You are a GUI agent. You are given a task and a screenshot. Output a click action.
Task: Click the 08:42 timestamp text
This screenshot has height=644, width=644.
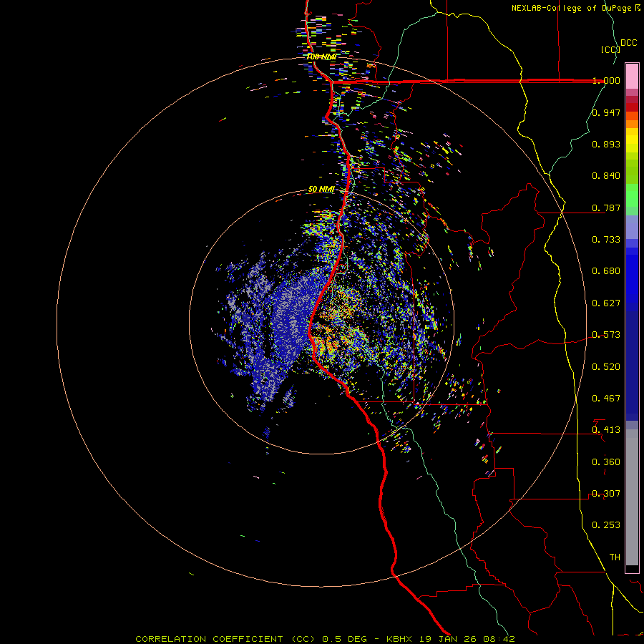[499, 639]
